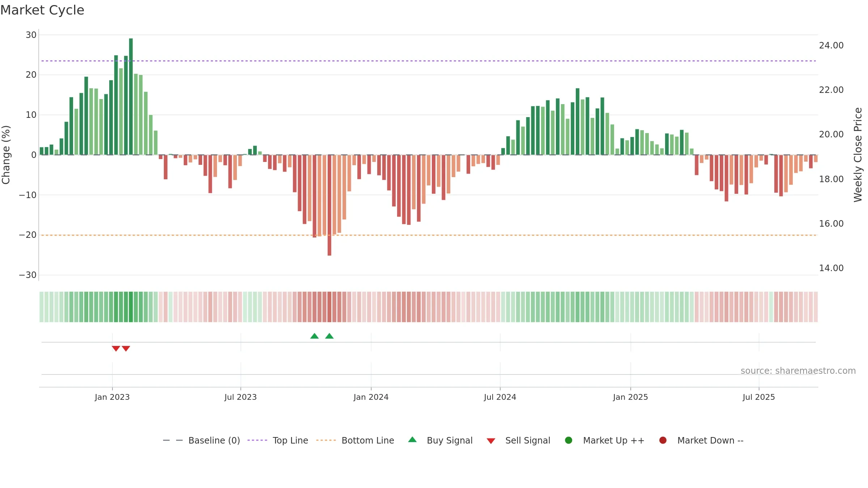The image size is (868, 488).
Task: Click the source: sharemaestro.com text
Action: pos(798,371)
